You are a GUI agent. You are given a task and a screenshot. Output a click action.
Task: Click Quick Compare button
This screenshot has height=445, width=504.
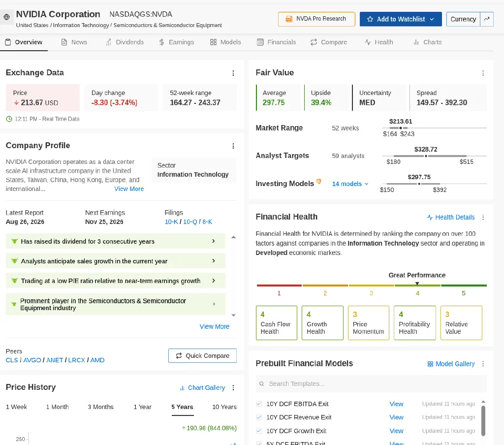pyautogui.click(x=202, y=355)
